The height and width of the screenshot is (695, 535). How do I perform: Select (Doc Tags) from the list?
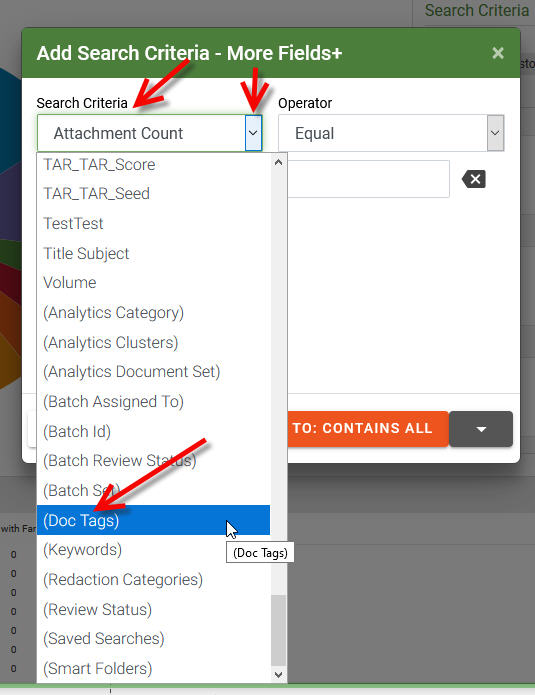pos(153,520)
